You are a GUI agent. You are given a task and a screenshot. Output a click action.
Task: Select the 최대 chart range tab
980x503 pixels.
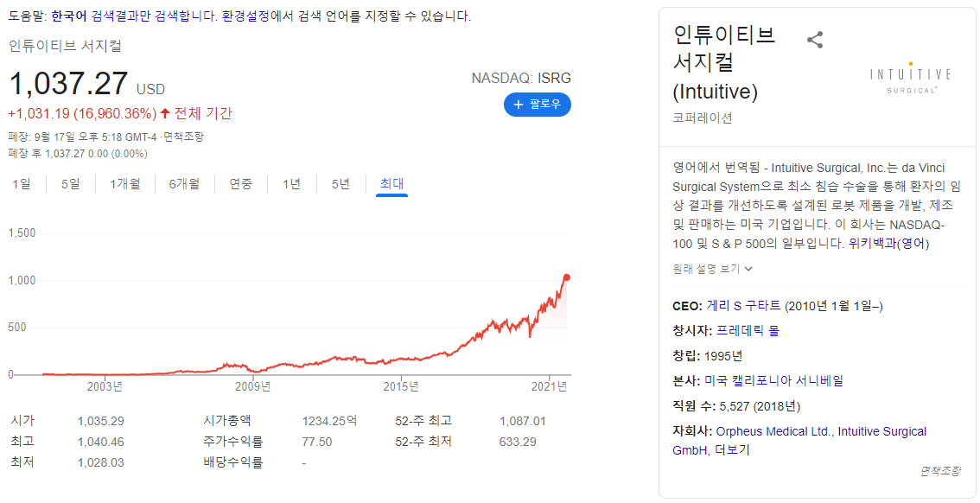(x=391, y=184)
